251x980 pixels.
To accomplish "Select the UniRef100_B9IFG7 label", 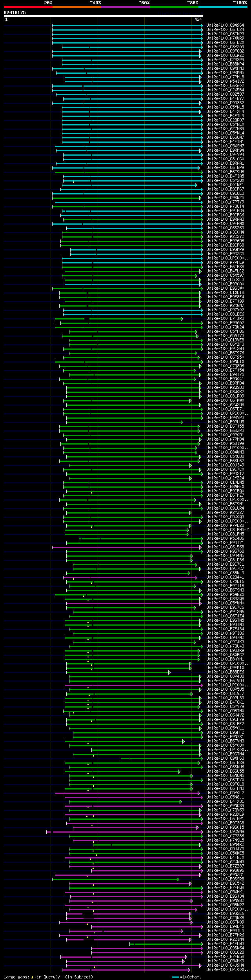I will [225, 189].
